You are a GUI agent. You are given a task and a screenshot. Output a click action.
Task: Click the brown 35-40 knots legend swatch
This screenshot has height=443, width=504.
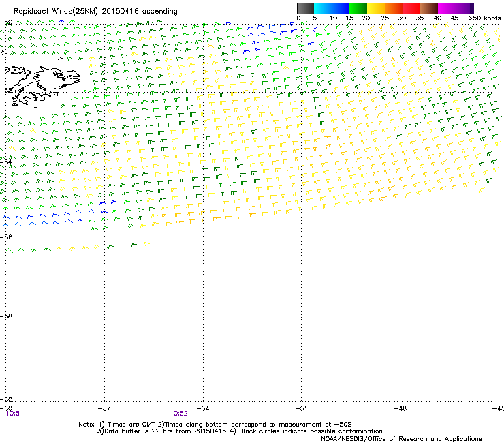tap(429, 8)
